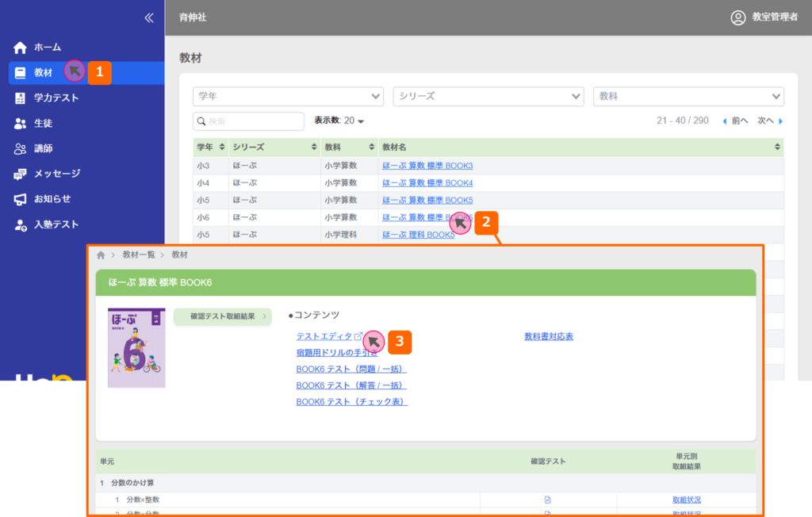Image resolution: width=812 pixels, height=517 pixels.
Task: Click the 入塾テスト user icon
Action: (x=21, y=225)
